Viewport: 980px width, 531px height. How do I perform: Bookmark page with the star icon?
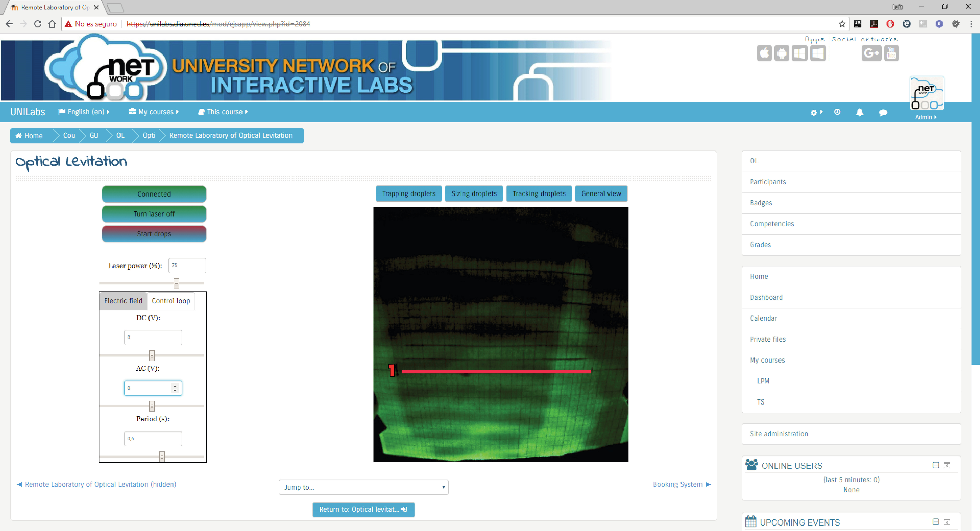[x=842, y=24]
